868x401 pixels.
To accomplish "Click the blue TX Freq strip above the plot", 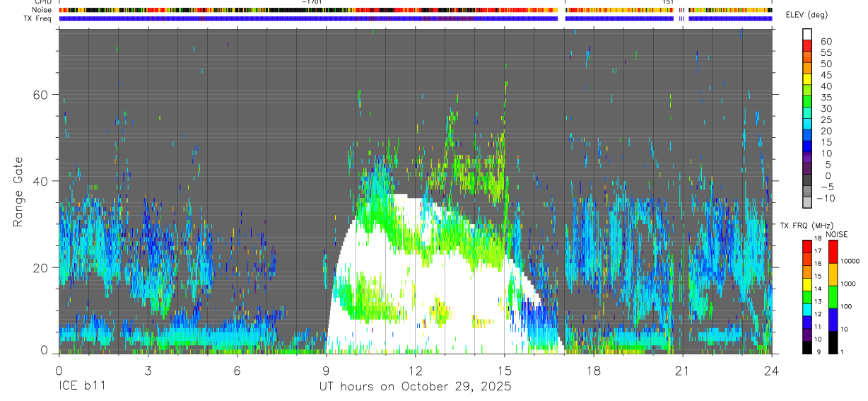I will click(x=415, y=19).
